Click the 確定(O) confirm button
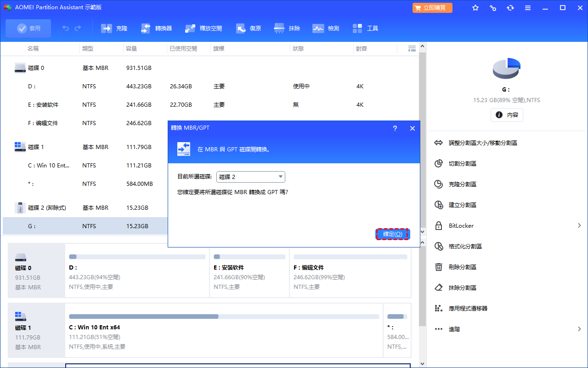This screenshot has height=368, width=588. click(x=392, y=235)
